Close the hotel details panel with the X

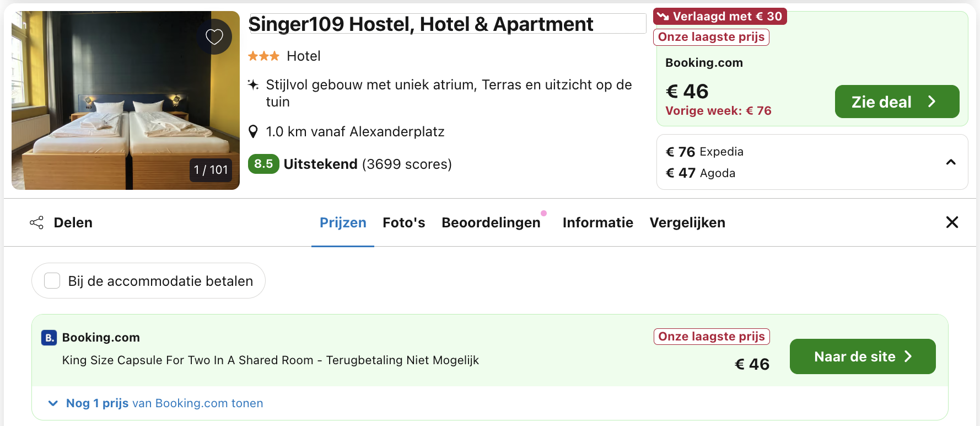tap(952, 222)
